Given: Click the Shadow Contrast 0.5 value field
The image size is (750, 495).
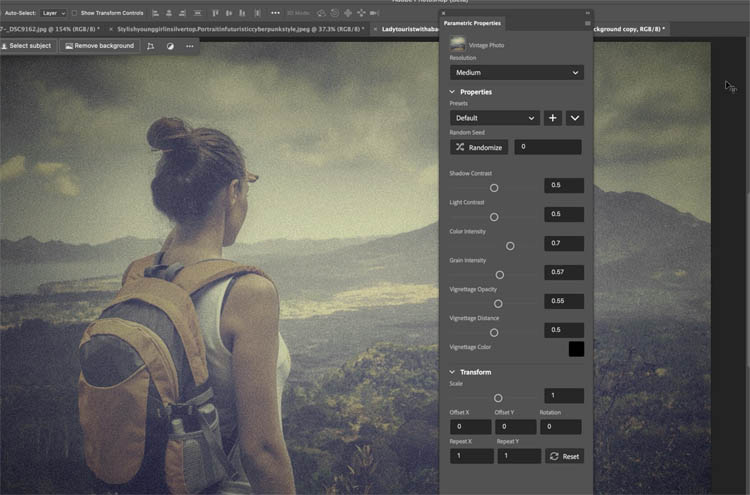Looking at the screenshot, I should pyautogui.click(x=564, y=185).
